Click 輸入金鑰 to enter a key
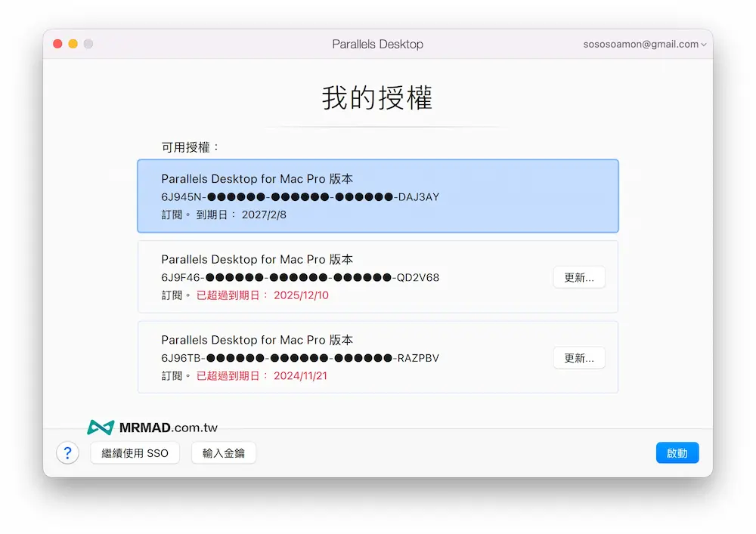756x534 pixels. [223, 452]
